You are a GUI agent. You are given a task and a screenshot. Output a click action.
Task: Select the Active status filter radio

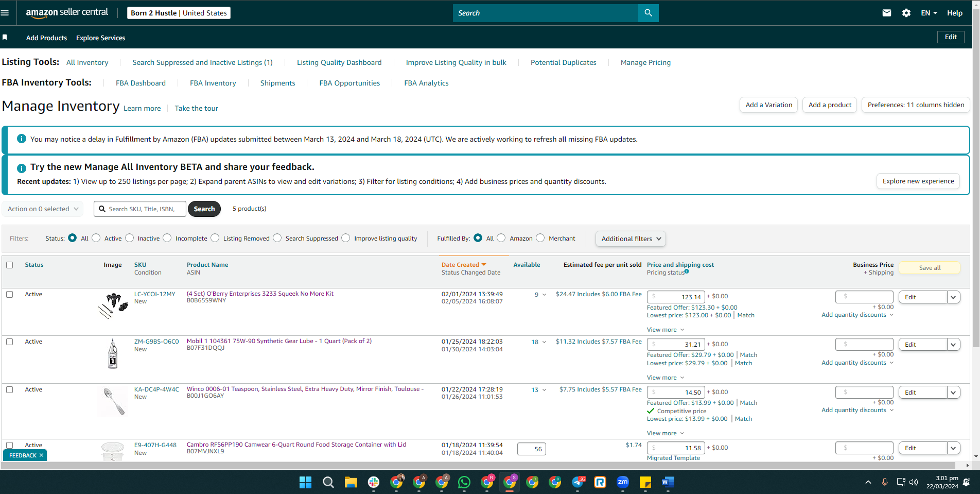coord(96,238)
